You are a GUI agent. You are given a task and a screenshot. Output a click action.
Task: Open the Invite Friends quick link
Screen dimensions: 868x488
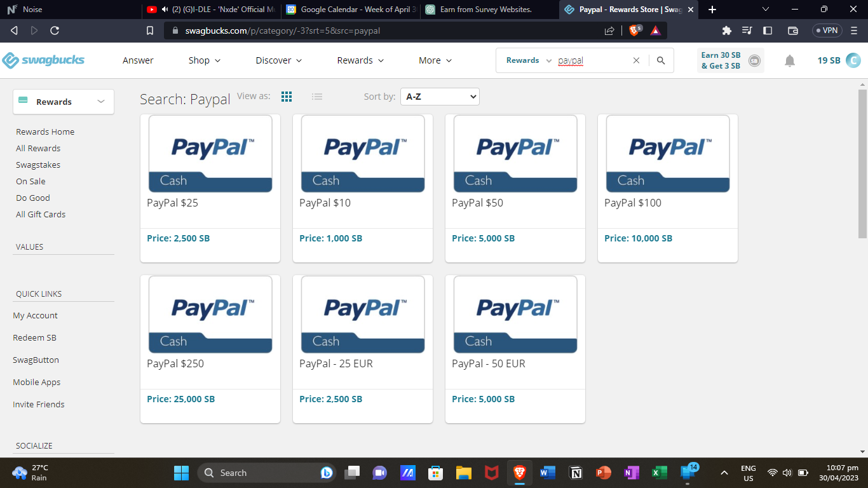(39, 404)
